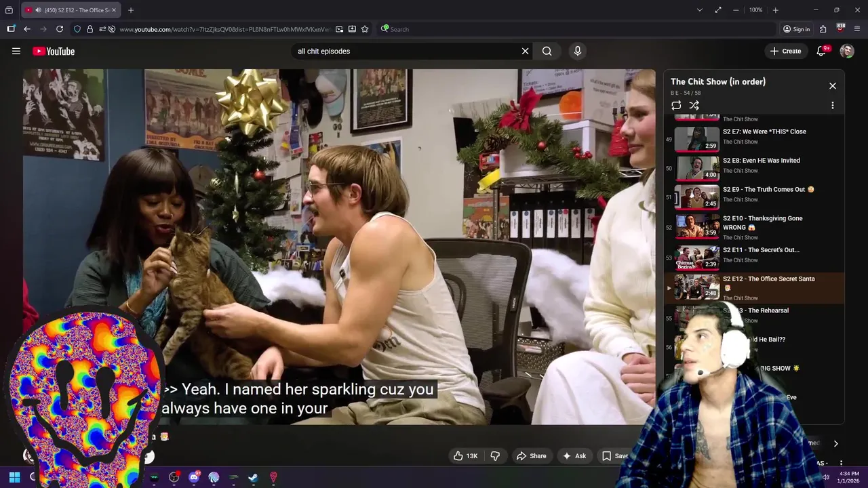Click the URL address bar
Image resolution: width=868 pixels, height=488 pixels.
pyautogui.click(x=224, y=29)
